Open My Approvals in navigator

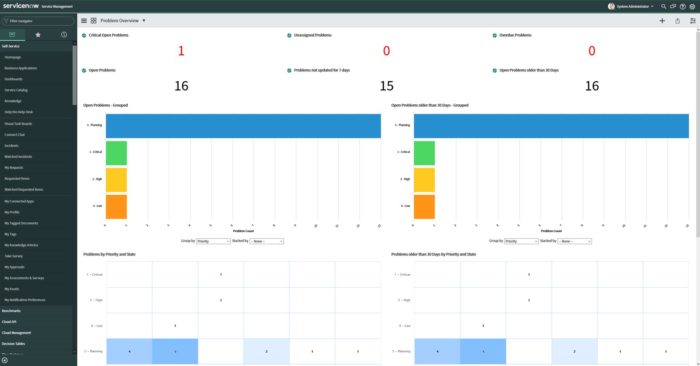(15, 267)
